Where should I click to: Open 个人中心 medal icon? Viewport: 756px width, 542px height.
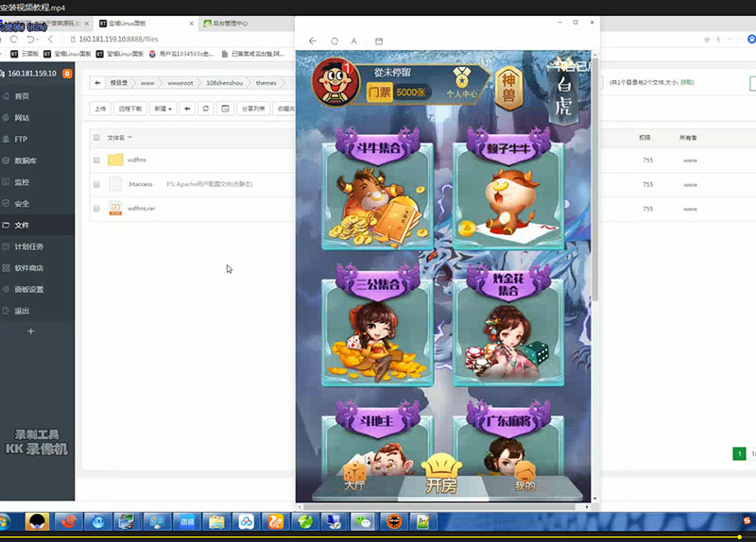pyautogui.click(x=461, y=83)
